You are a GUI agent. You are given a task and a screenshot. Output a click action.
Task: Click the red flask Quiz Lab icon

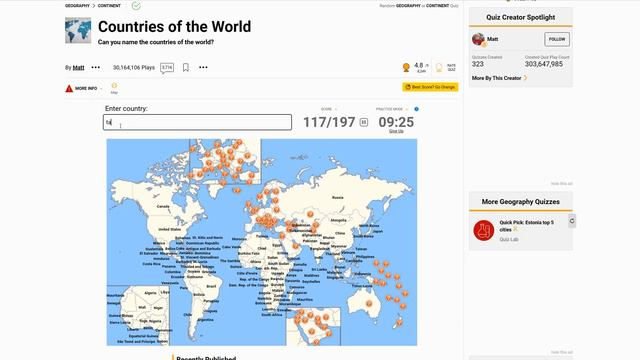tap(484, 230)
